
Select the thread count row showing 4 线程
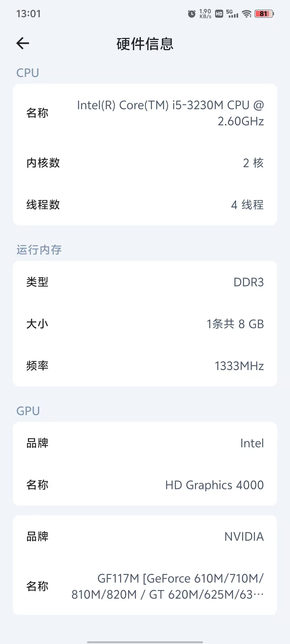coord(145,205)
